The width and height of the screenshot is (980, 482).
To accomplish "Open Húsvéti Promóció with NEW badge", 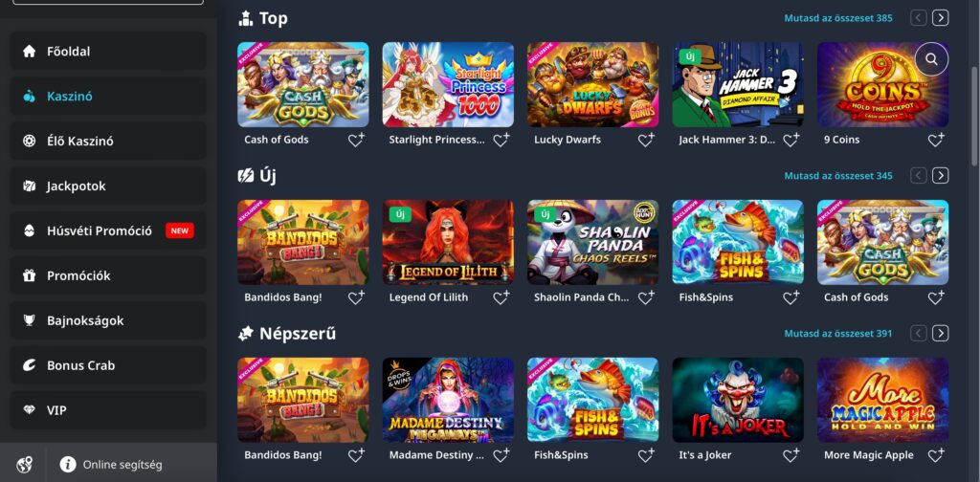I will tap(108, 231).
